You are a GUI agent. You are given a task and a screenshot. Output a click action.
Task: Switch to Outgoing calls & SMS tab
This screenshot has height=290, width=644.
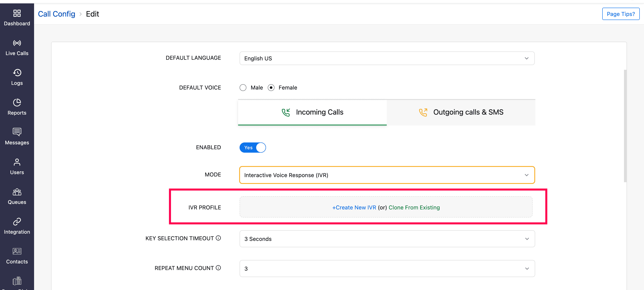coord(461,112)
